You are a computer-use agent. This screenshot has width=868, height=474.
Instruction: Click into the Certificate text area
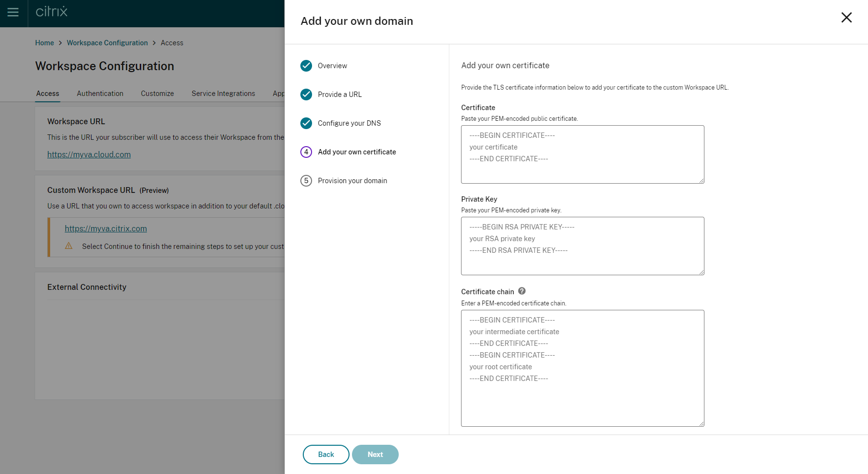[x=582, y=154]
